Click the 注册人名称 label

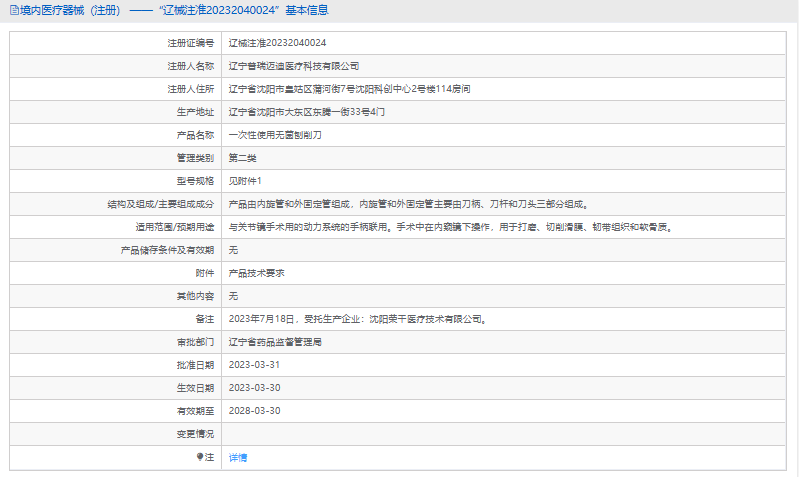[x=191, y=66]
